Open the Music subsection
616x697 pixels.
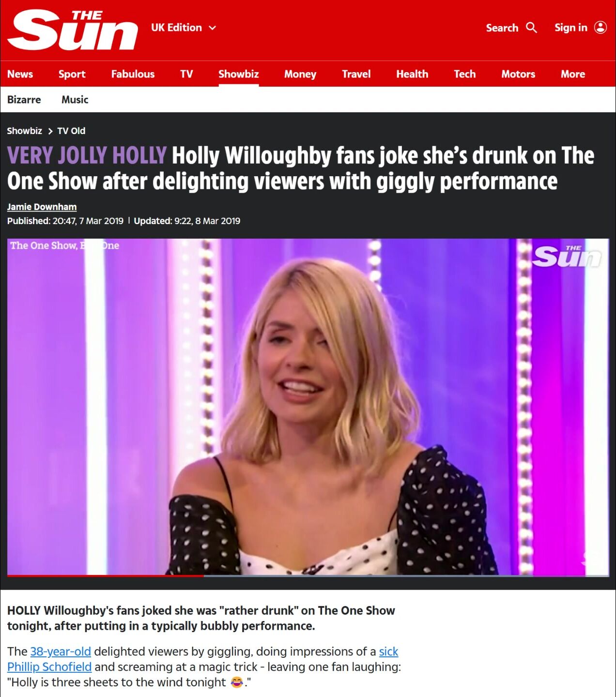pos(75,100)
